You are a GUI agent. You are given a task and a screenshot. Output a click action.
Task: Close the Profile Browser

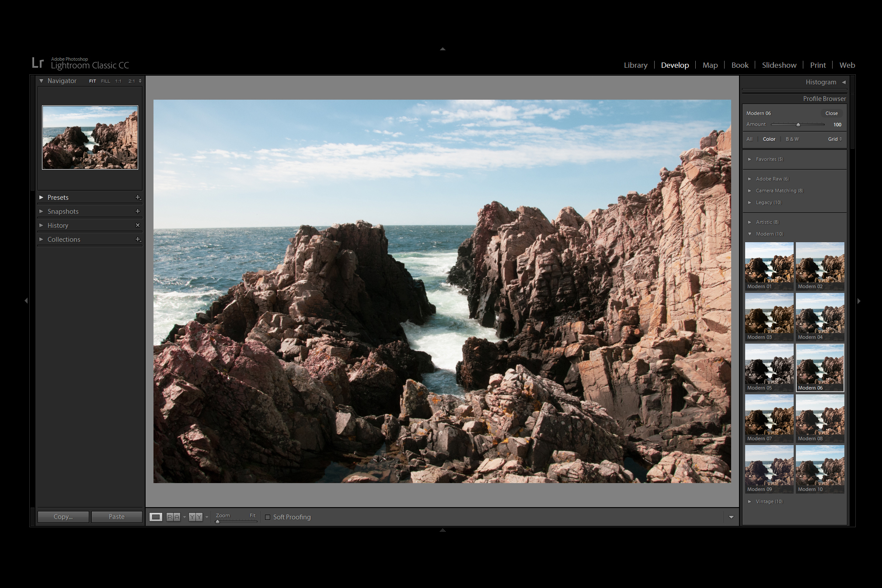(x=831, y=113)
